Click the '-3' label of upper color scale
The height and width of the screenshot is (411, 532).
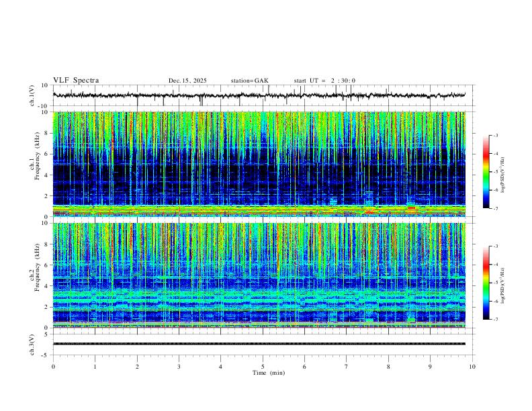(496, 135)
